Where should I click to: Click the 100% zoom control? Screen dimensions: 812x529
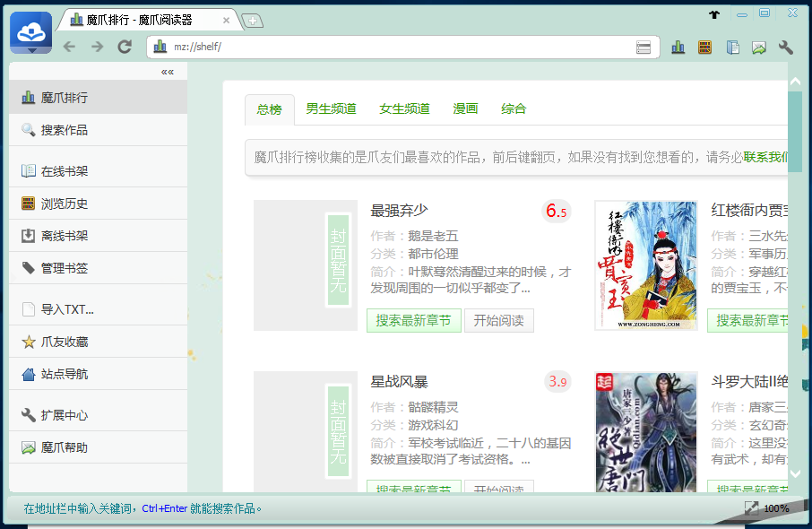(776, 508)
